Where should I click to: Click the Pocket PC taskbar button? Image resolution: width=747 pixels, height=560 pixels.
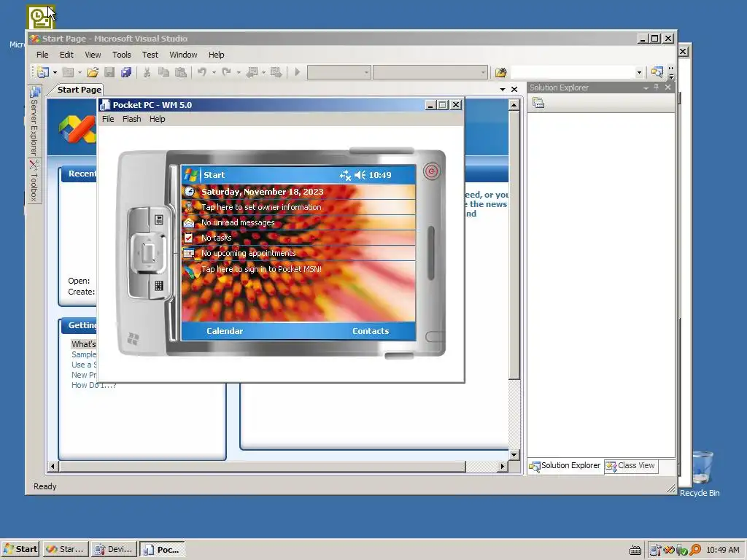click(162, 549)
